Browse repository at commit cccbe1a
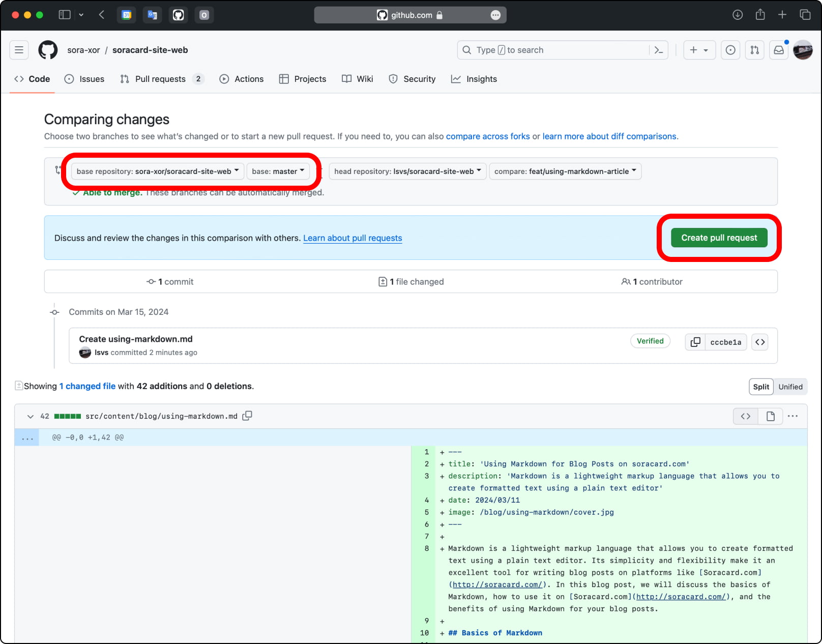This screenshot has height=644, width=822. pyautogui.click(x=760, y=342)
